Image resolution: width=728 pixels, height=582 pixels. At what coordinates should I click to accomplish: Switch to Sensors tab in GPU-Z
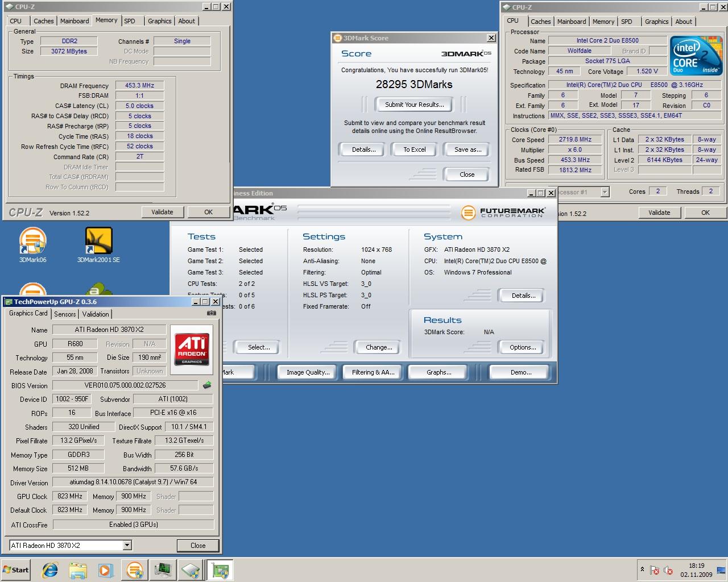[x=65, y=314]
